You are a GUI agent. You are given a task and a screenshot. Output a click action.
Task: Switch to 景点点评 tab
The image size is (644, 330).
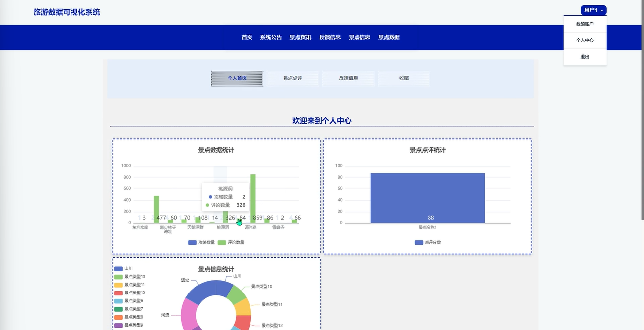[x=293, y=78]
